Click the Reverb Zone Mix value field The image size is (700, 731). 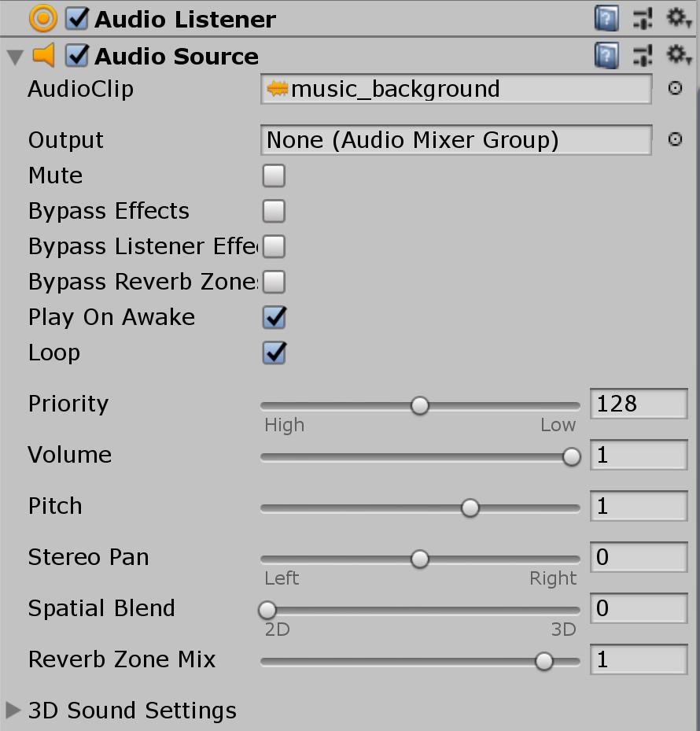(639, 659)
